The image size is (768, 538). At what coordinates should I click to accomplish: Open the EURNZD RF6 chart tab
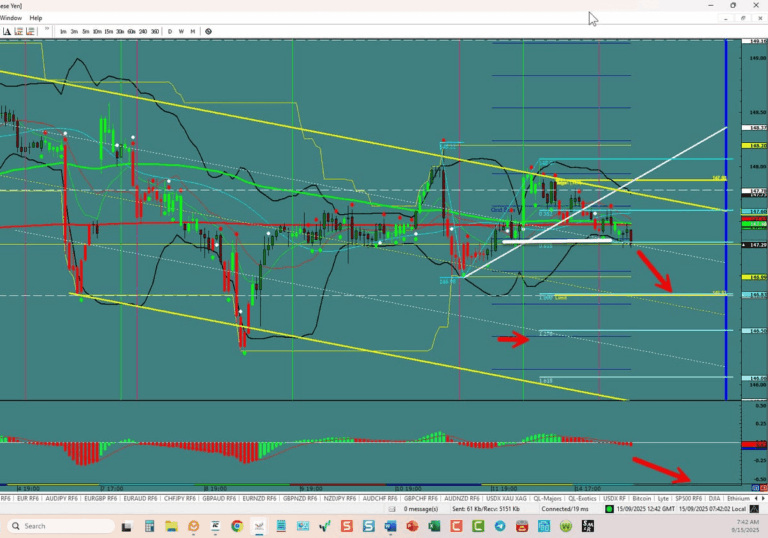tap(259, 498)
